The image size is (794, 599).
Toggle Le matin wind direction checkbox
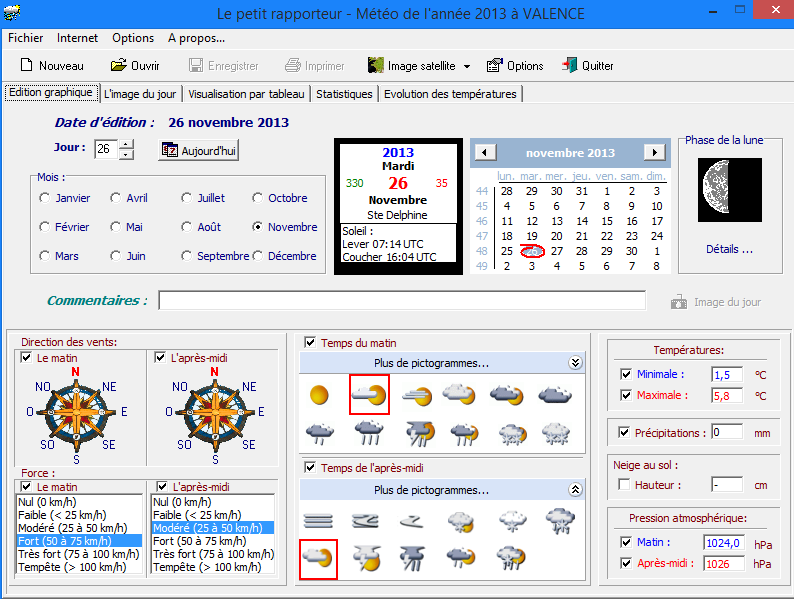26,357
